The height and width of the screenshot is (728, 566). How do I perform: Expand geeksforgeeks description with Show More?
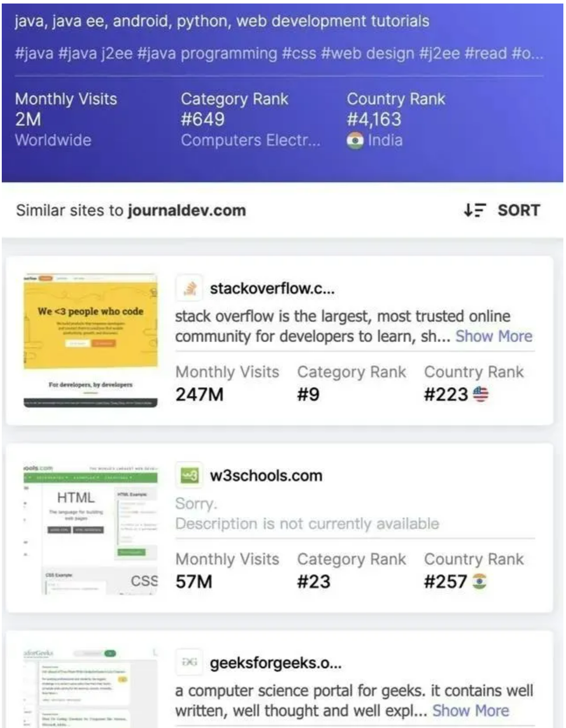point(471,710)
